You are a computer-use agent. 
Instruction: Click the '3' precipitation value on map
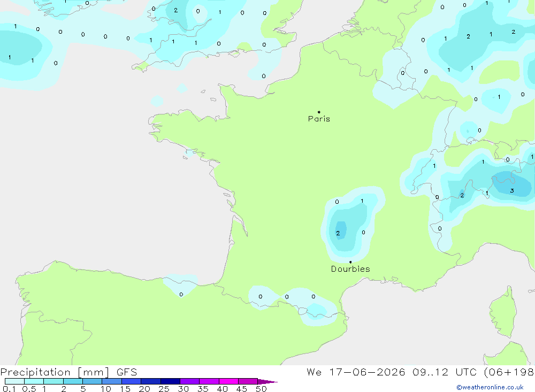(512, 191)
